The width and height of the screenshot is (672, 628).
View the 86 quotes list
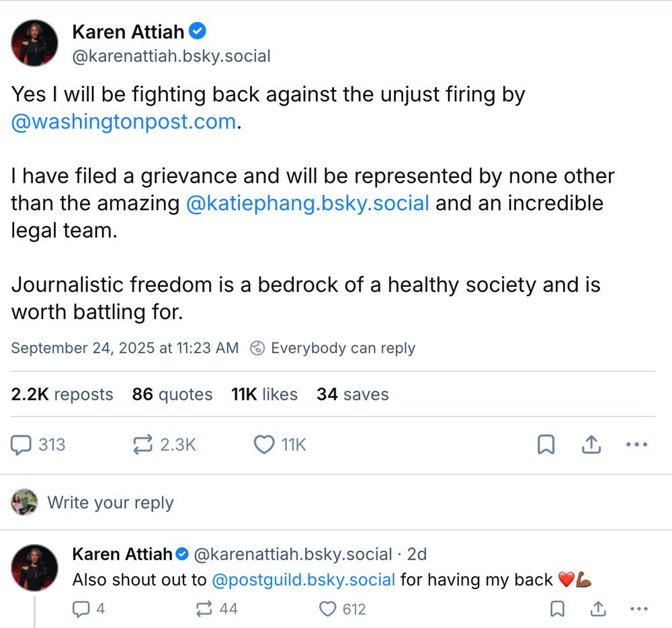pyautogui.click(x=172, y=394)
